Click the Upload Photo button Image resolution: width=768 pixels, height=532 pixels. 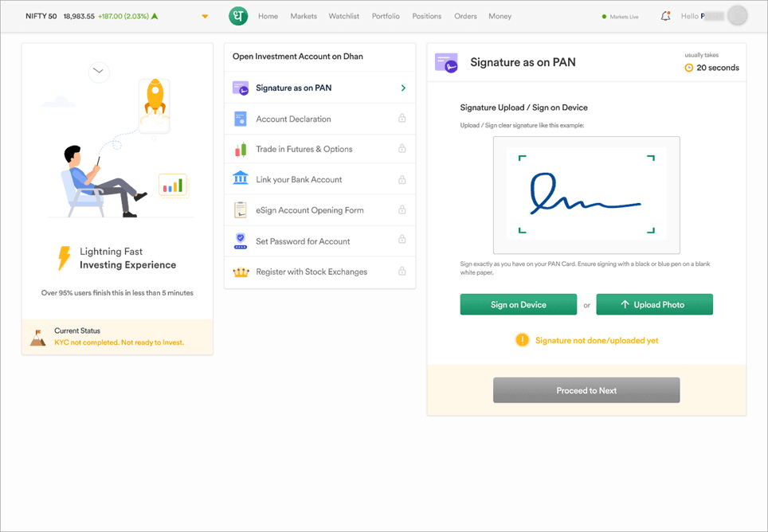pyautogui.click(x=654, y=304)
